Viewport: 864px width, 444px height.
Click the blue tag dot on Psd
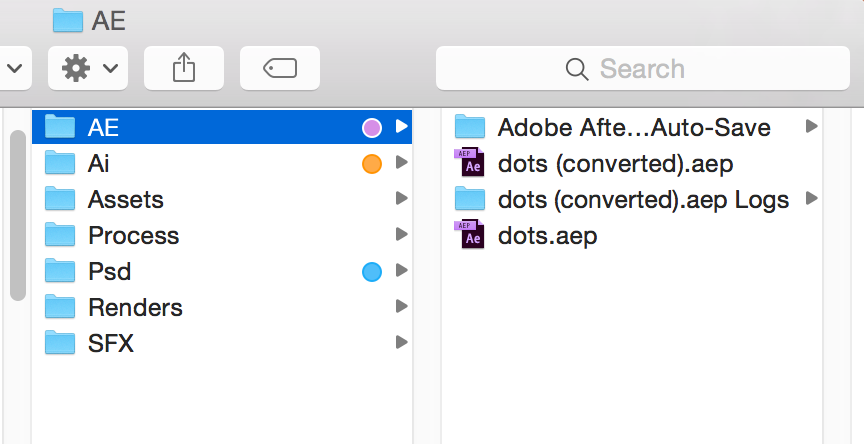tap(372, 272)
